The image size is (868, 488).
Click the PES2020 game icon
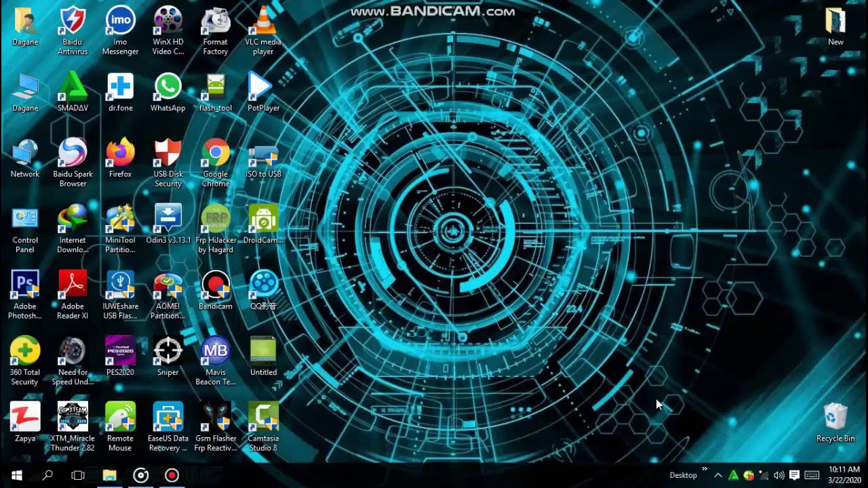click(x=120, y=356)
